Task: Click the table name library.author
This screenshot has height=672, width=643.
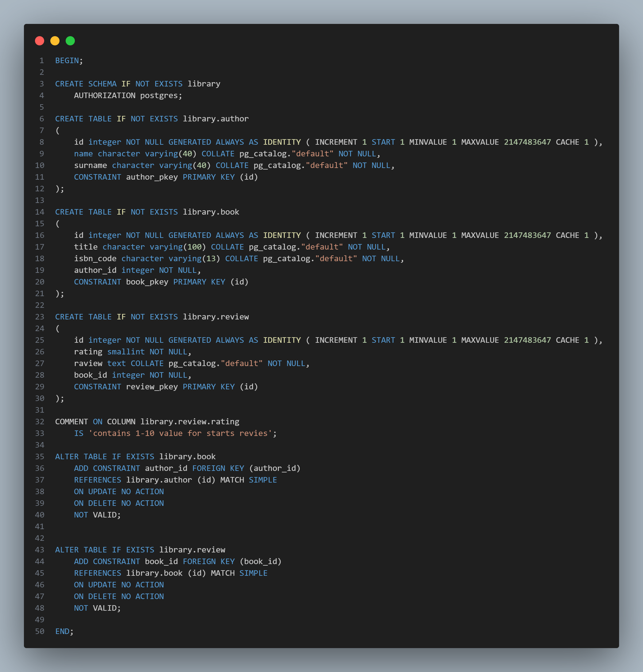Action: pos(216,119)
